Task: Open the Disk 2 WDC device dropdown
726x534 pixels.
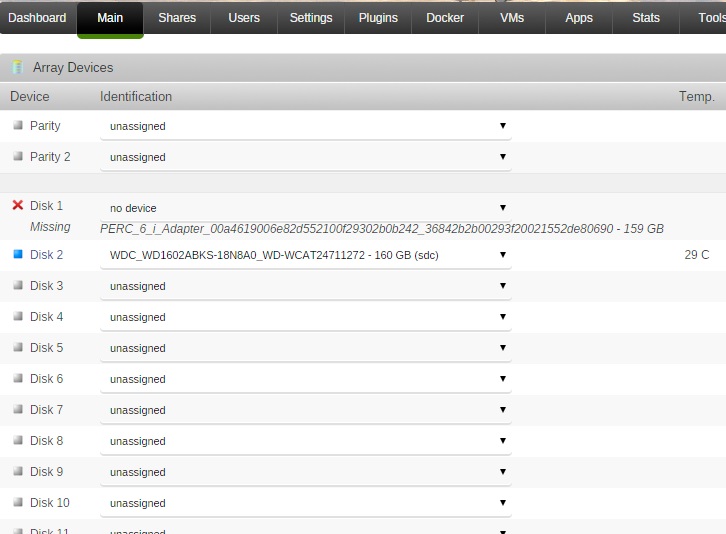Action: pyautogui.click(x=306, y=255)
